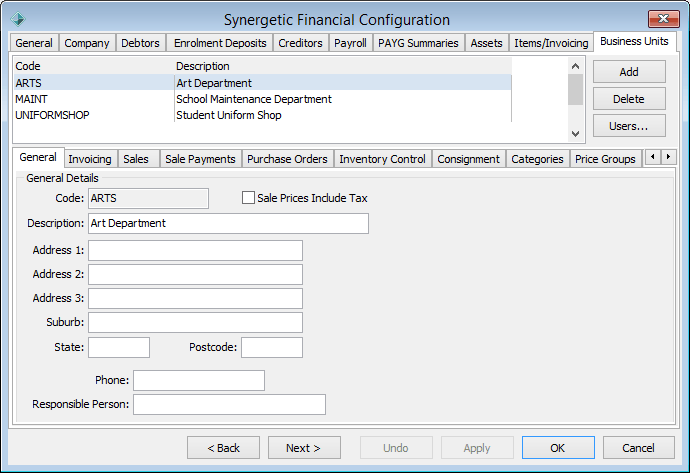Click the business units list scrollbar thumb
This screenshot has width=690, height=473.
(x=575, y=89)
